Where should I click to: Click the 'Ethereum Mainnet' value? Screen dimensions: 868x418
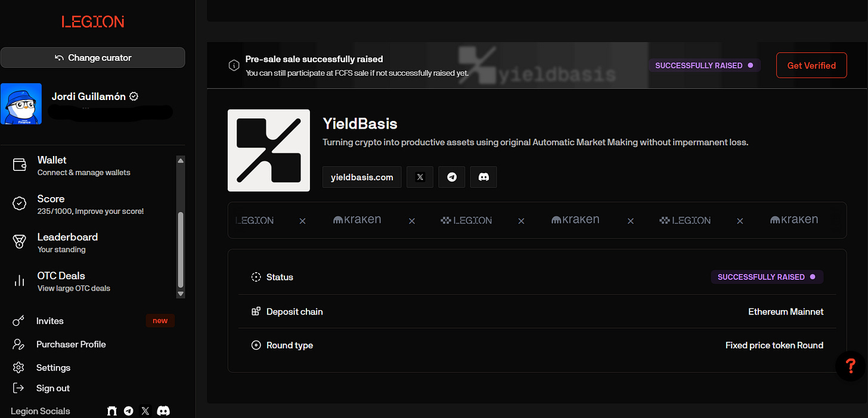coord(786,311)
